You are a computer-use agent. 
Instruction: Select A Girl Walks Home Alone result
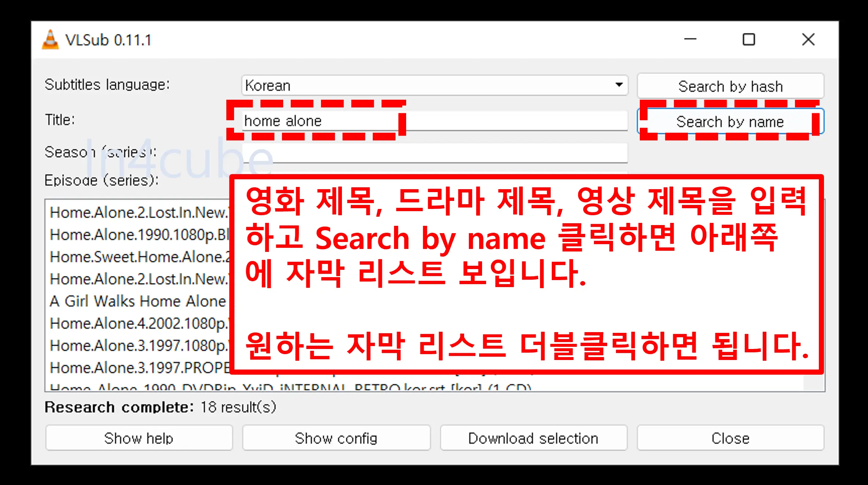coord(138,301)
